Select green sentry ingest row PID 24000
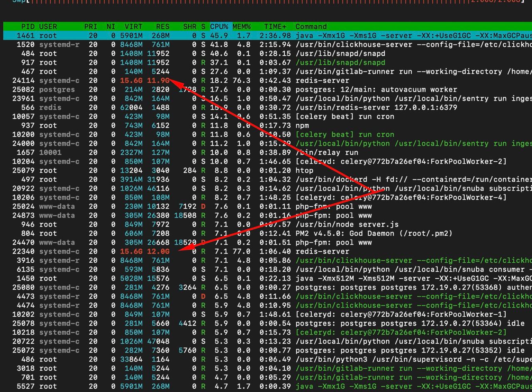 tap(268, 144)
